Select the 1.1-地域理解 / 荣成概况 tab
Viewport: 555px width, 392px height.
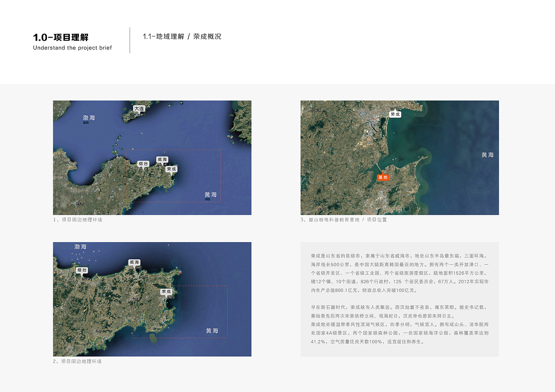pyautogui.click(x=183, y=37)
